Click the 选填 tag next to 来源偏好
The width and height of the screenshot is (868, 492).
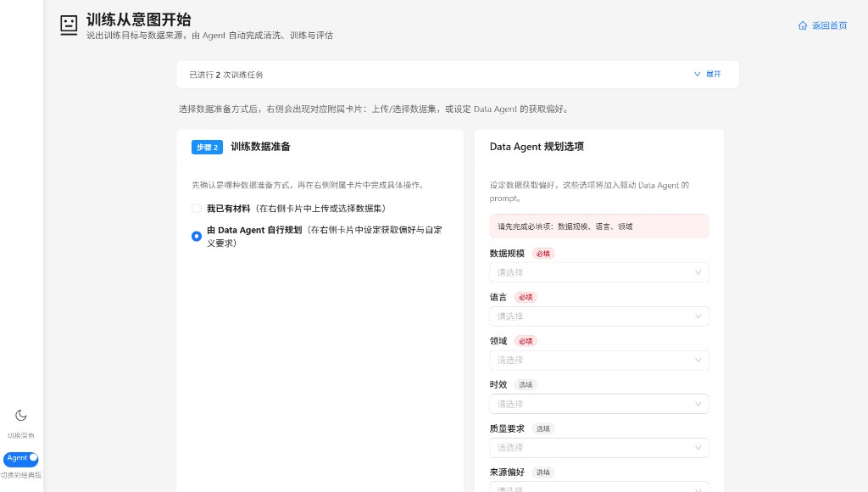(x=543, y=472)
